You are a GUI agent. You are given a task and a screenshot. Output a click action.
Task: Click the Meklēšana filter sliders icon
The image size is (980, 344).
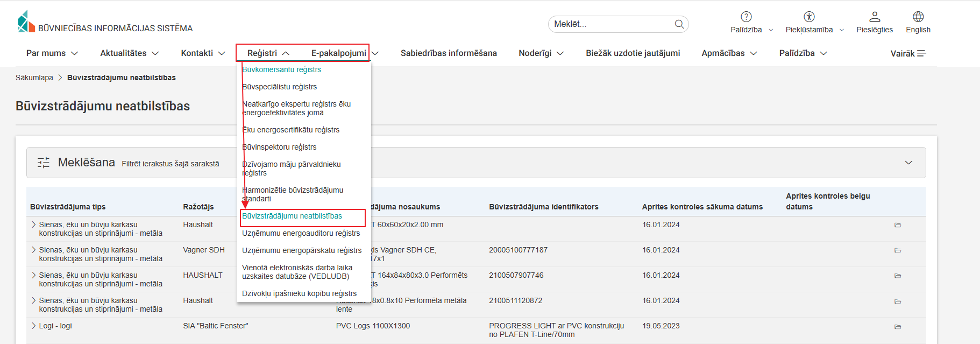pyautogui.click(x=44, y=163)
